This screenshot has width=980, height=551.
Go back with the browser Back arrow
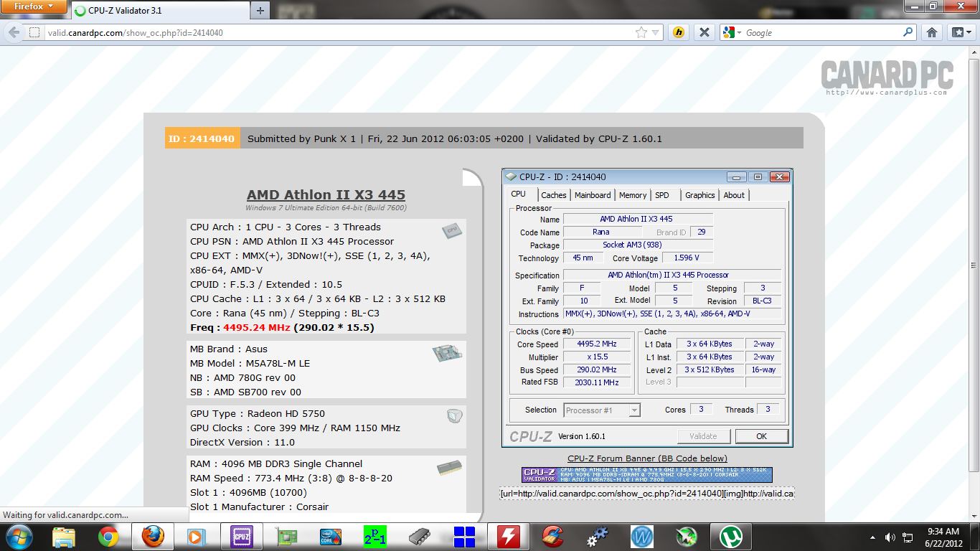pyautogui.click(x=14, y=32)
